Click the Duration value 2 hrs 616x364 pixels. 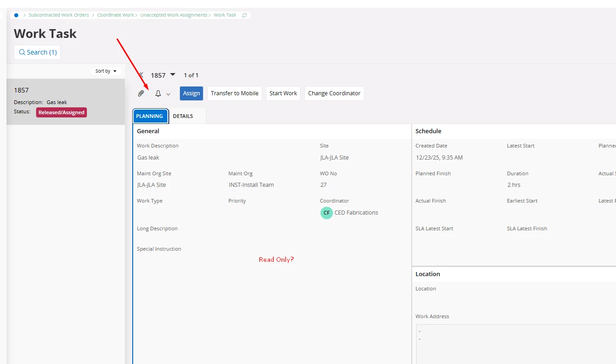click(514, 185)
